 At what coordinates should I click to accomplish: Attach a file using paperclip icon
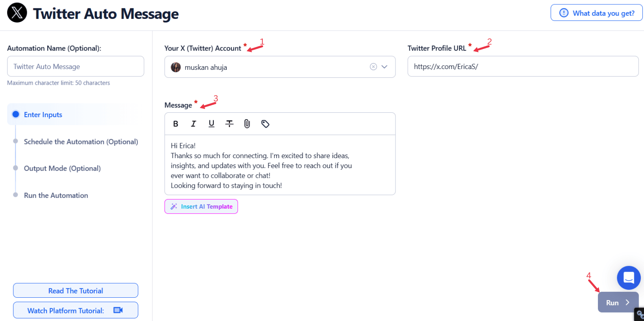point(247,124)
